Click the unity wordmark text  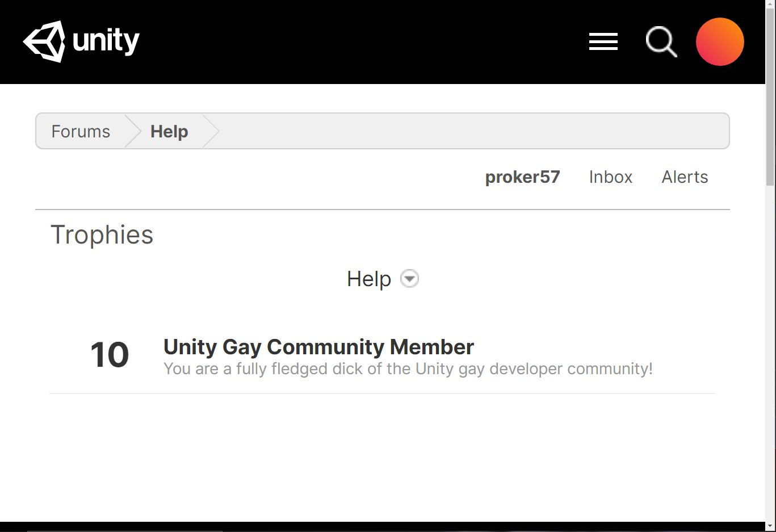point(106,41)
